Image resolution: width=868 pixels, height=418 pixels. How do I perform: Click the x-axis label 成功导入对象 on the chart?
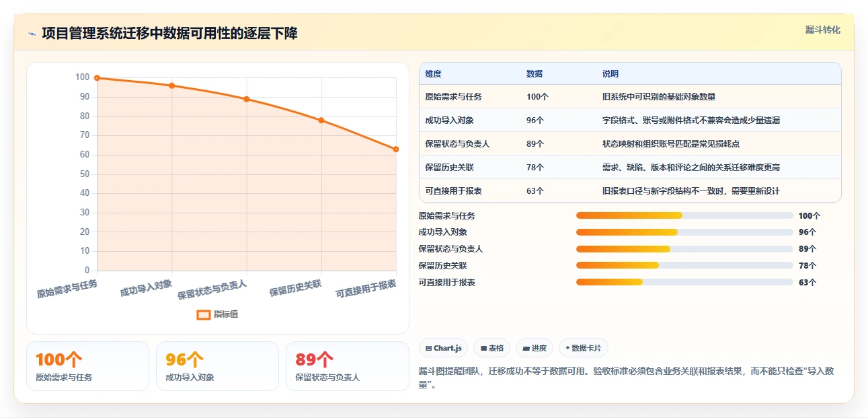pos(146,288)
